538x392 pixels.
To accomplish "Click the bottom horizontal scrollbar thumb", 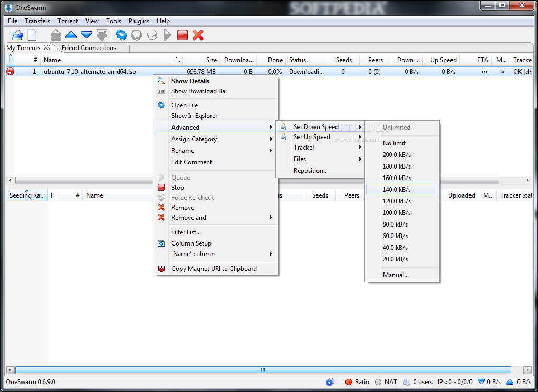I will (263, 370).
